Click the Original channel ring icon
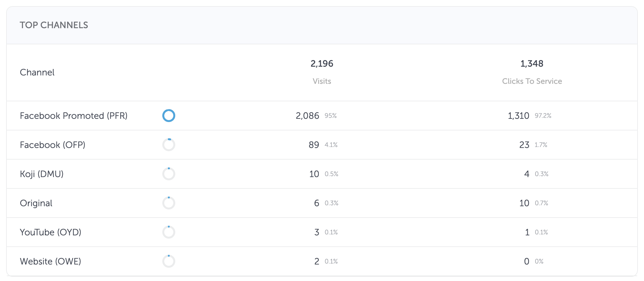Viewport: 644px width, 281px height. coord(169,203)
